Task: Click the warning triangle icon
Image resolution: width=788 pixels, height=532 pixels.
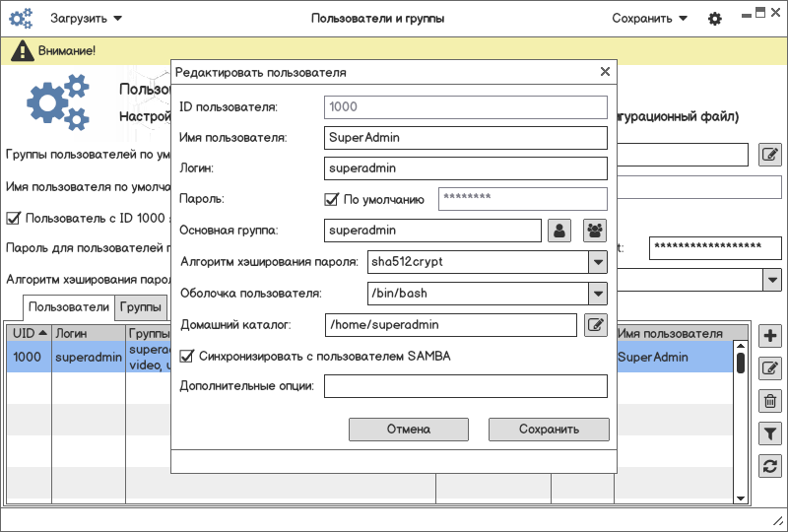Action: [22, 51]
